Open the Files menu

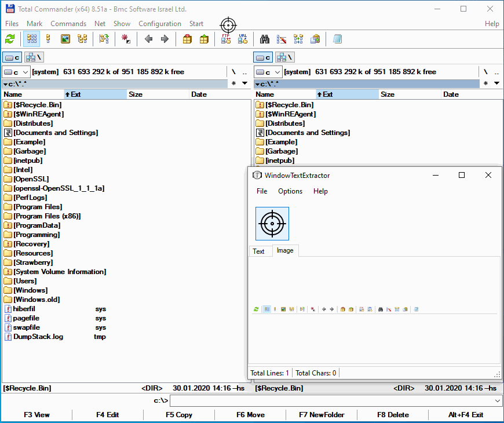12,24
